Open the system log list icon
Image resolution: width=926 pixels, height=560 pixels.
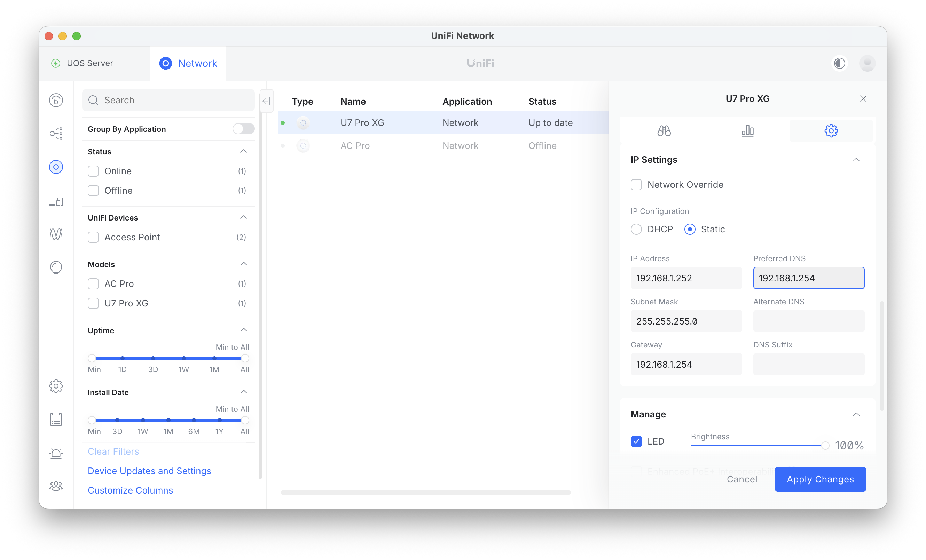point(56,419)
